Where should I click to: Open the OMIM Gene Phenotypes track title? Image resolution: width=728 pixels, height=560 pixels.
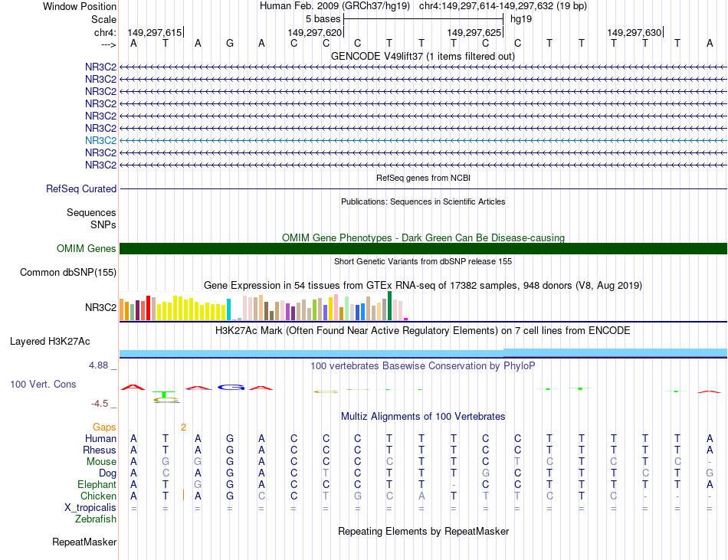point(423,237)
